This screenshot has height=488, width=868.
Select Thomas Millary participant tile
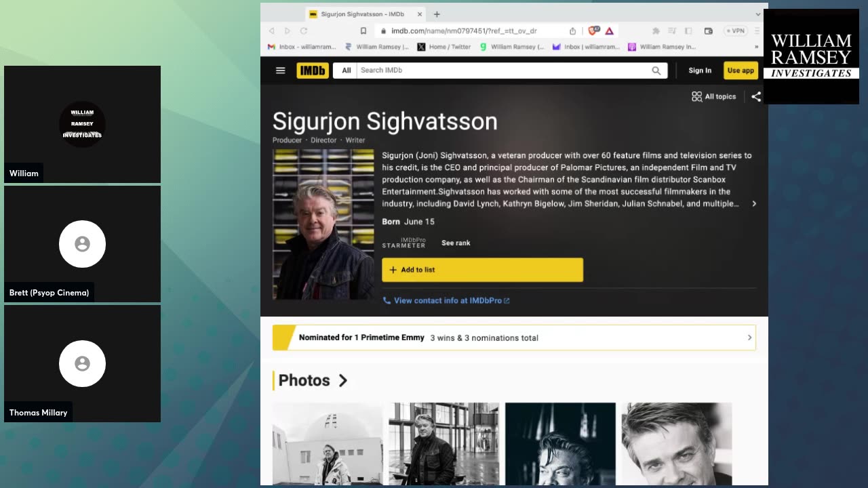(x=82, y=363)
